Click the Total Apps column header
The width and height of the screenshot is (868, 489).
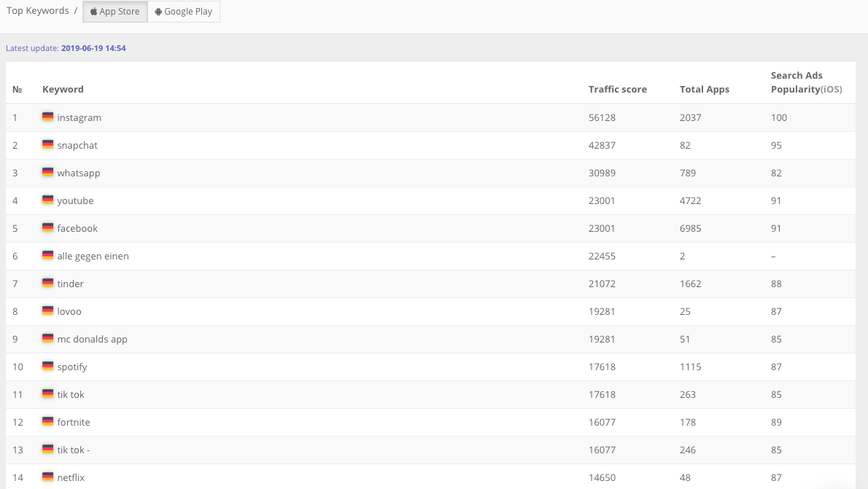704,89
